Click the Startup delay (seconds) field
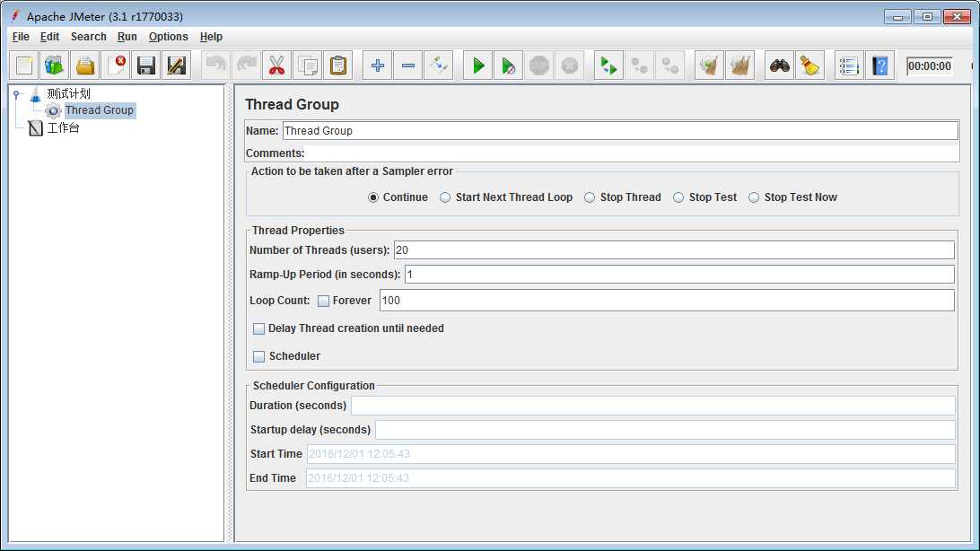 665,430
